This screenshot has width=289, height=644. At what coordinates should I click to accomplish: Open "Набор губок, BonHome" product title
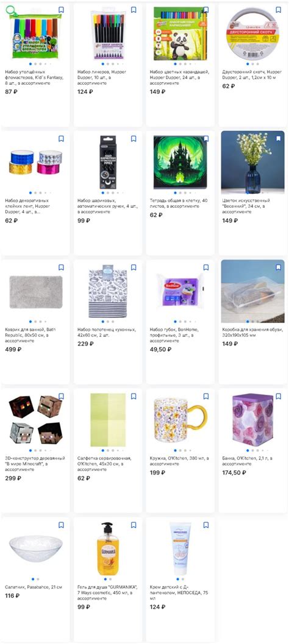click(177, 335)
